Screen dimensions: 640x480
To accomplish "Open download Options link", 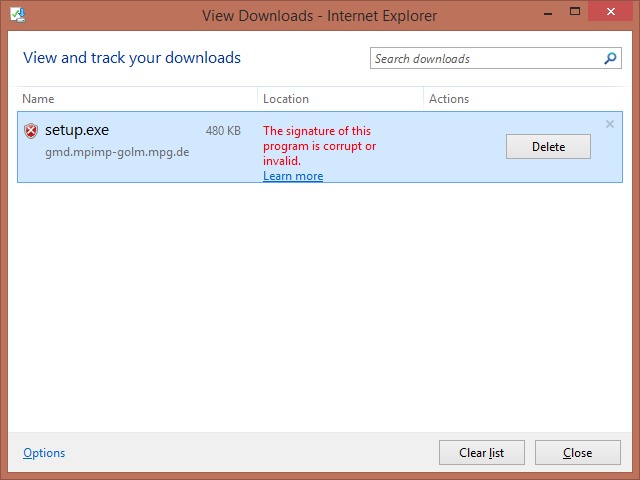I will point(44,453).
